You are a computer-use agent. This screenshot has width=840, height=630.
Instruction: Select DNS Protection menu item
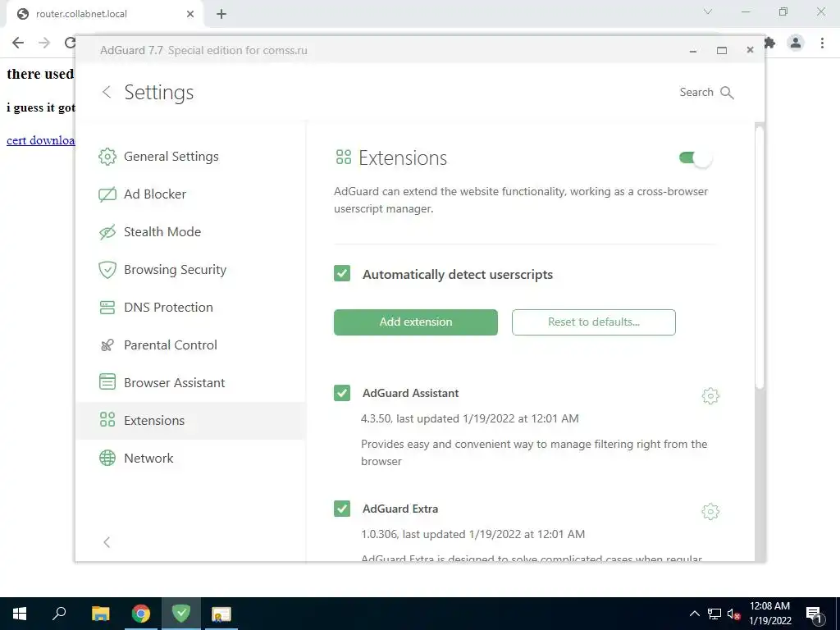click(x=190, y=308)
